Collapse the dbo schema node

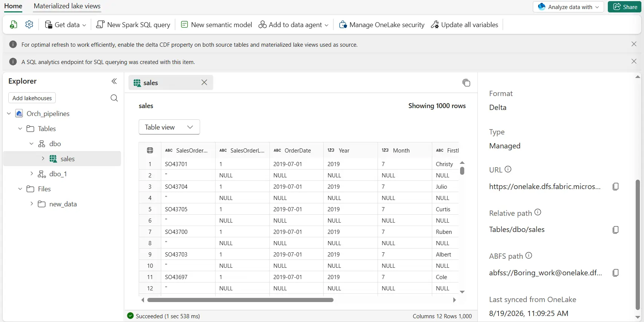click(x=32, y=143)
